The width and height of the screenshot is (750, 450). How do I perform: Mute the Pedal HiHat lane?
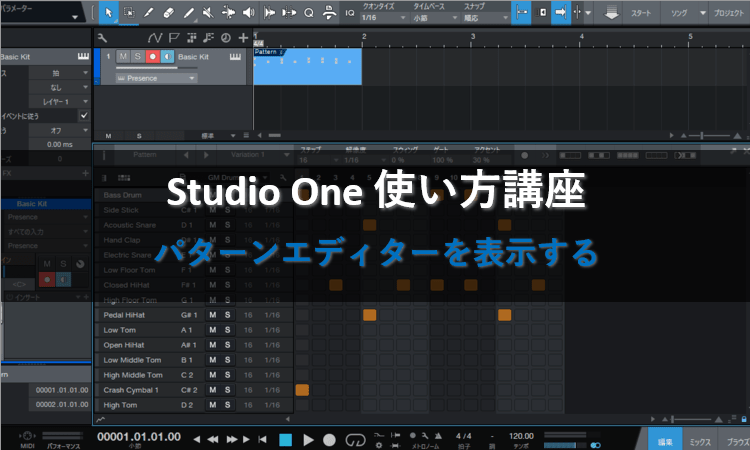point(213,315)
